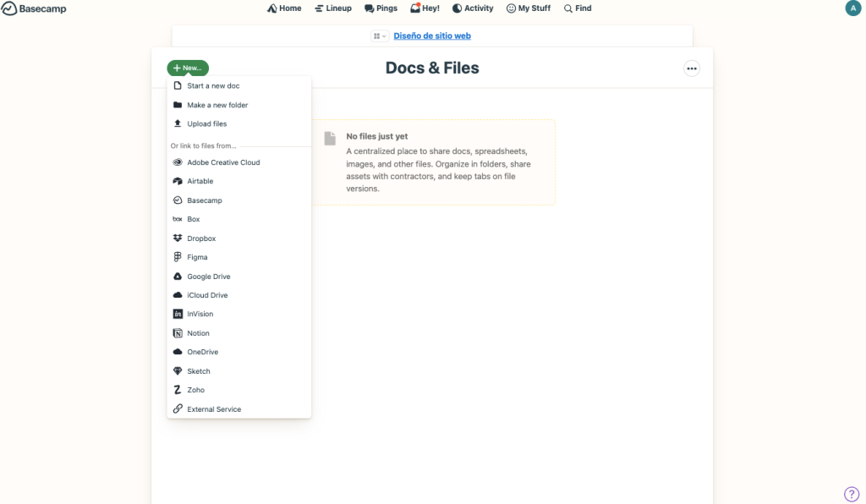This screenshot has height=504, width=866.
Task: Click the Airtable icon
Action: click(x=178, y=181)
